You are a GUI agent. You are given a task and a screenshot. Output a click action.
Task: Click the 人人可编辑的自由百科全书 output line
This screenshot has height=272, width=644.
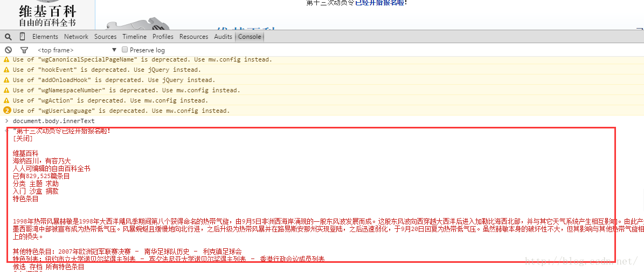(51, 168)
